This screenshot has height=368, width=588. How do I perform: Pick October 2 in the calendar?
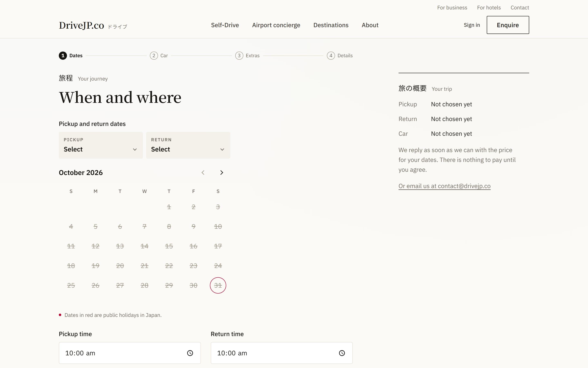[x=193, y=207]
